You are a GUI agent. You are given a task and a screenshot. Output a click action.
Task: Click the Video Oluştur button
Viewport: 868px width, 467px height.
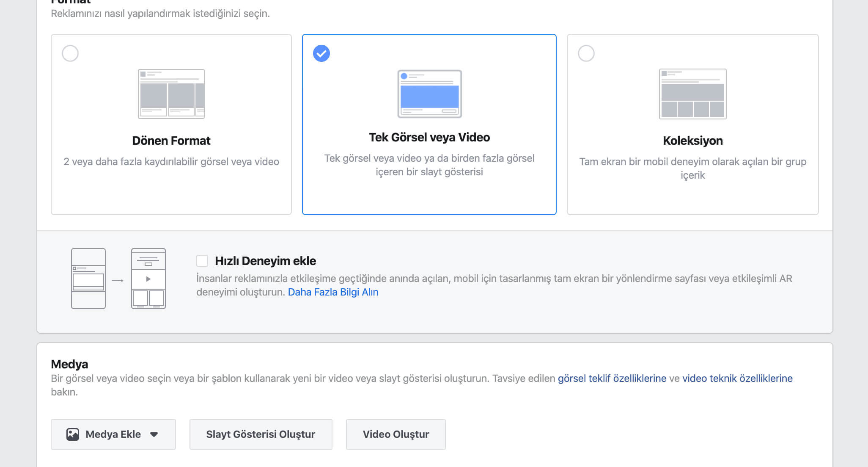coord(396,434)
